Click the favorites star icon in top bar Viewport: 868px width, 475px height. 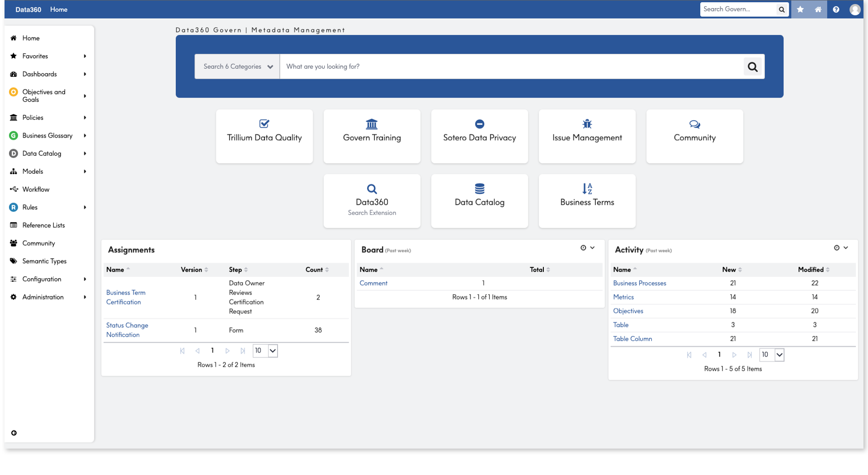[800, 9]
